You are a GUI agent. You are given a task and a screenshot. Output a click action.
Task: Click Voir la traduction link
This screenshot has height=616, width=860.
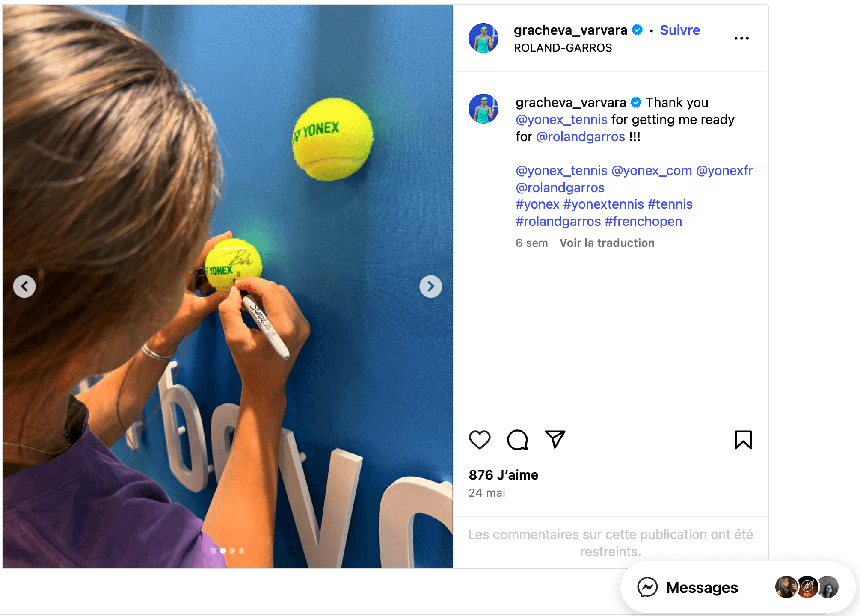pos(607,243)
